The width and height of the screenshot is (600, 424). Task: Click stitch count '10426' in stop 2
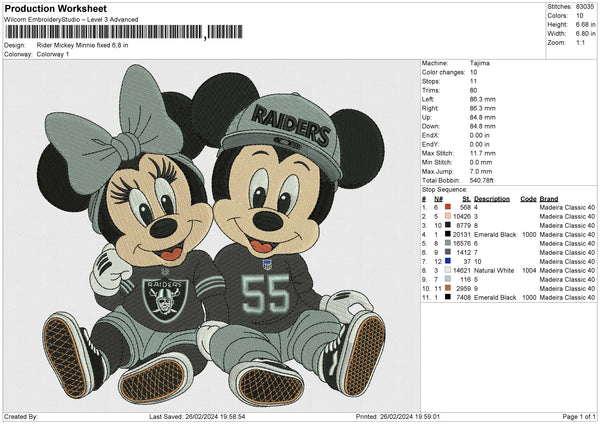tap(462, 217)
